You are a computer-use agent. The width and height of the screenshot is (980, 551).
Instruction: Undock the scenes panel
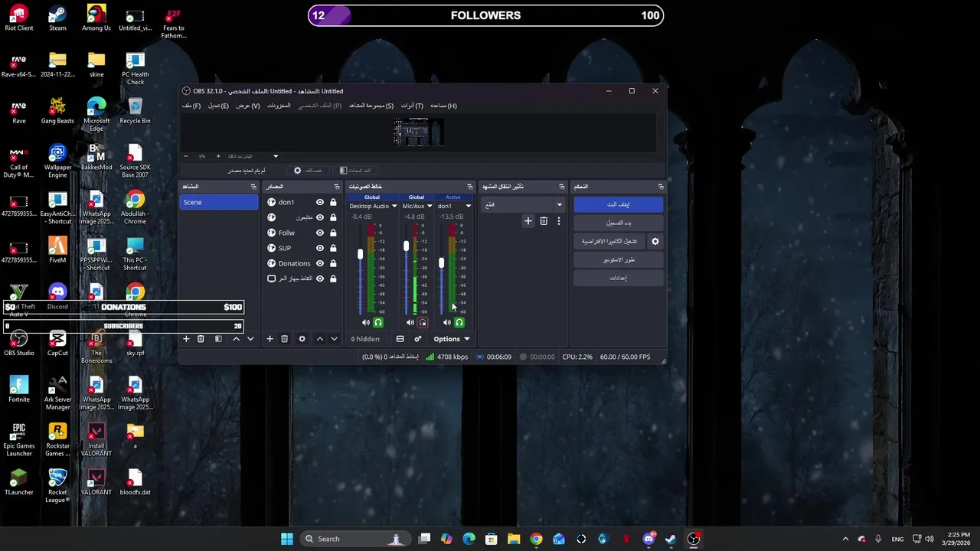(253, 187)
